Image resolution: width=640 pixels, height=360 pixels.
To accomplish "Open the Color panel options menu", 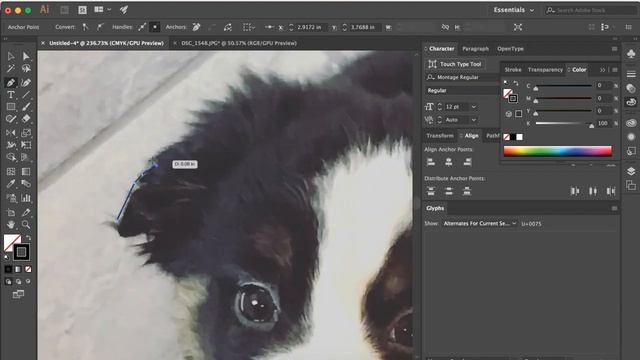I will (615, 70).
